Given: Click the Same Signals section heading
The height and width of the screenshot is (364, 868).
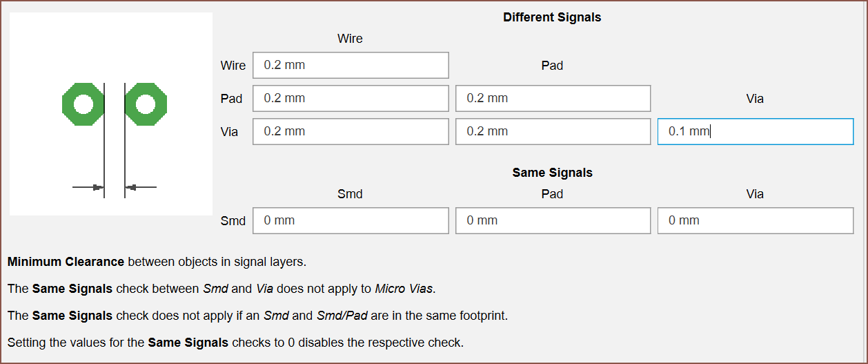Looking at the screenshot, I should (552, 173).
